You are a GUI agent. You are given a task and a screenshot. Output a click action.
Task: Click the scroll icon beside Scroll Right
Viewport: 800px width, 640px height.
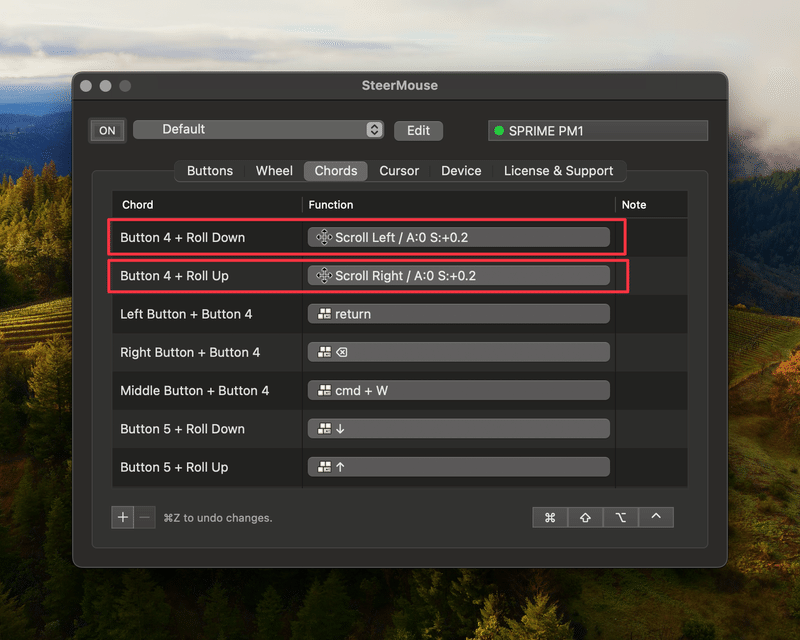tap(324, 276)
